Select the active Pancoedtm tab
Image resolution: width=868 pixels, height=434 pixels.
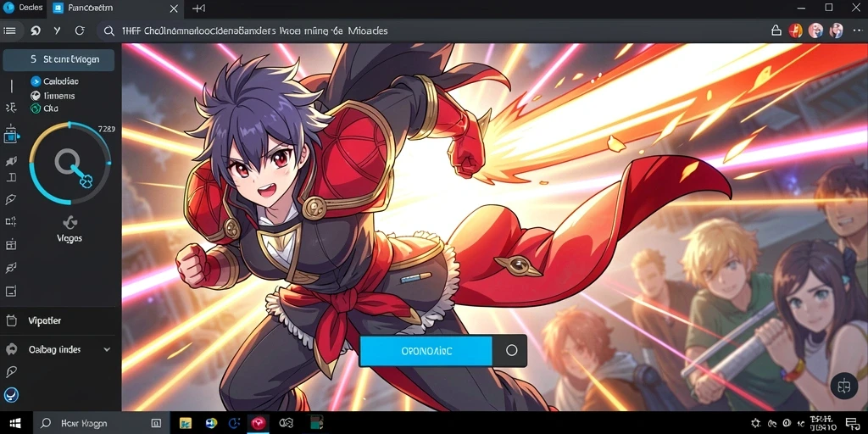pos(116,8)
